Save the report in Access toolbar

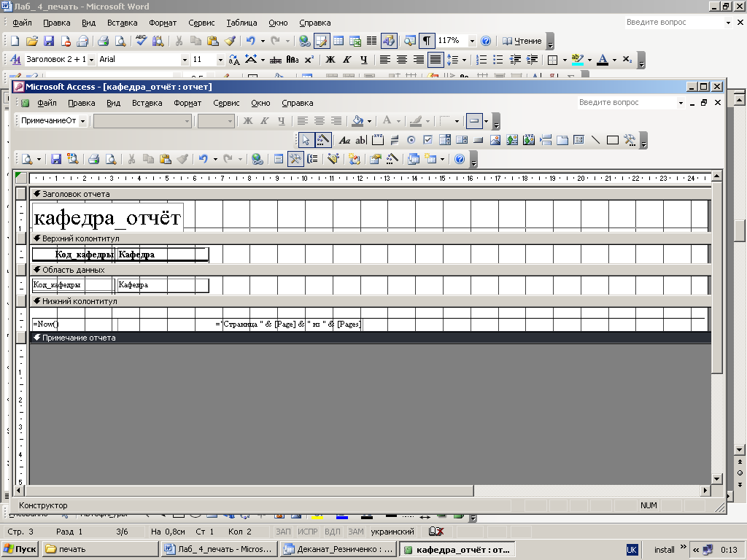(55, 159)
